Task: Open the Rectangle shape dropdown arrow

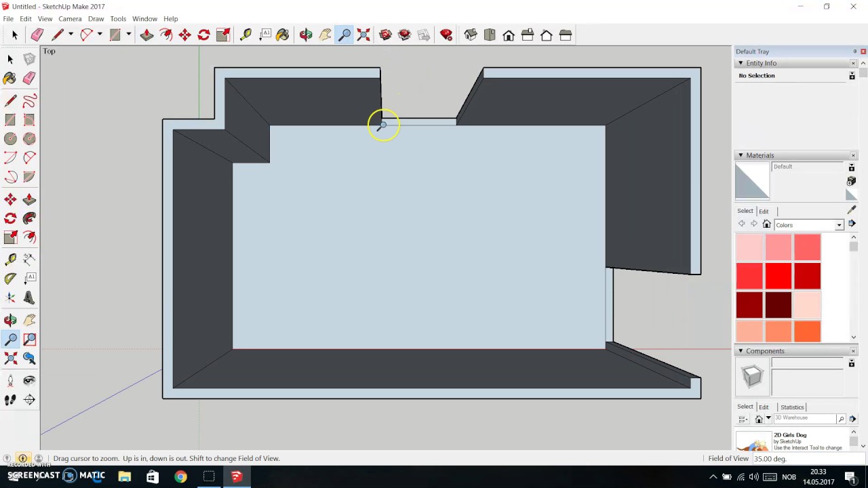Action: [128, 35]
